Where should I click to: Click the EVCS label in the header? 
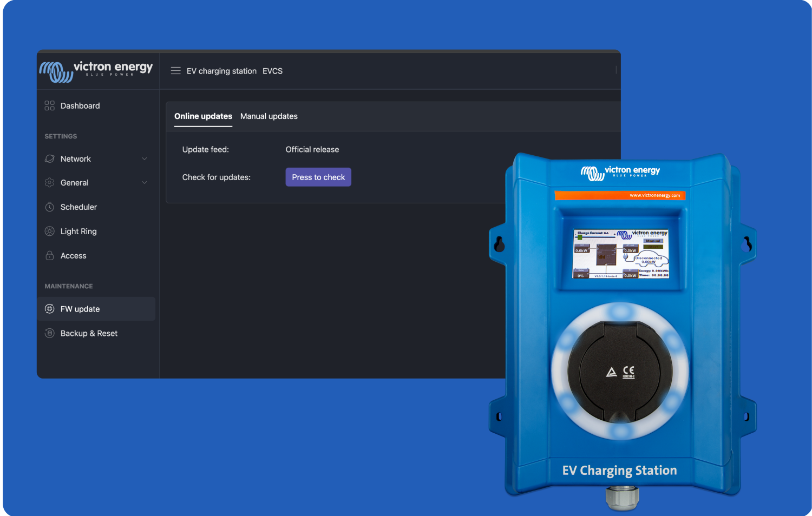[272, 71]
